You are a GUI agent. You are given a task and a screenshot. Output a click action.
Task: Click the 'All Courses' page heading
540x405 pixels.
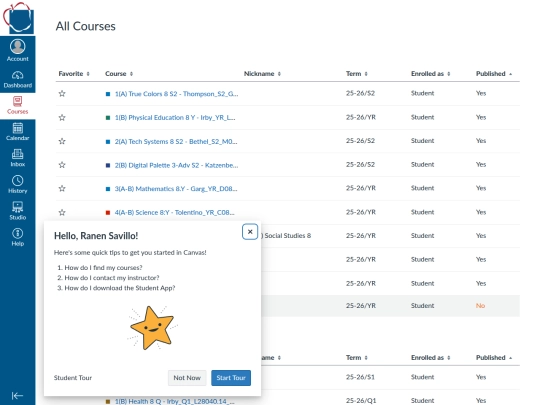86,26
